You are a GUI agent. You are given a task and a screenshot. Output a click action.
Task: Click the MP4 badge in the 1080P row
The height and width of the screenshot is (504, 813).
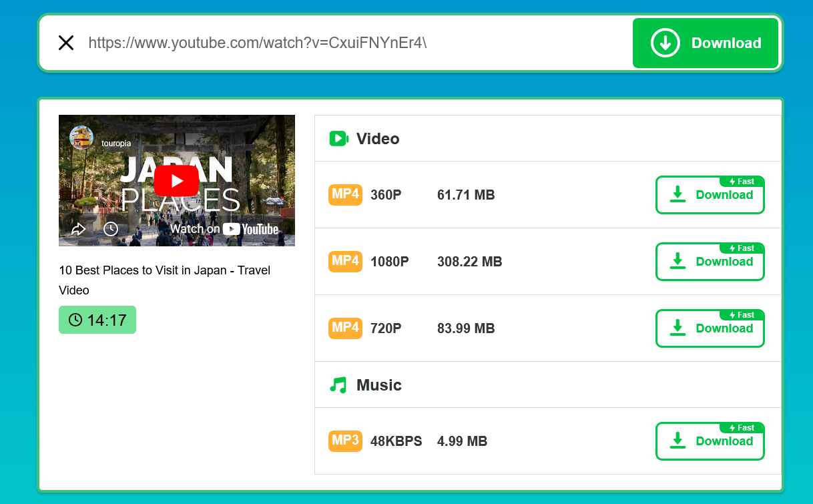[x=345, y=262]
